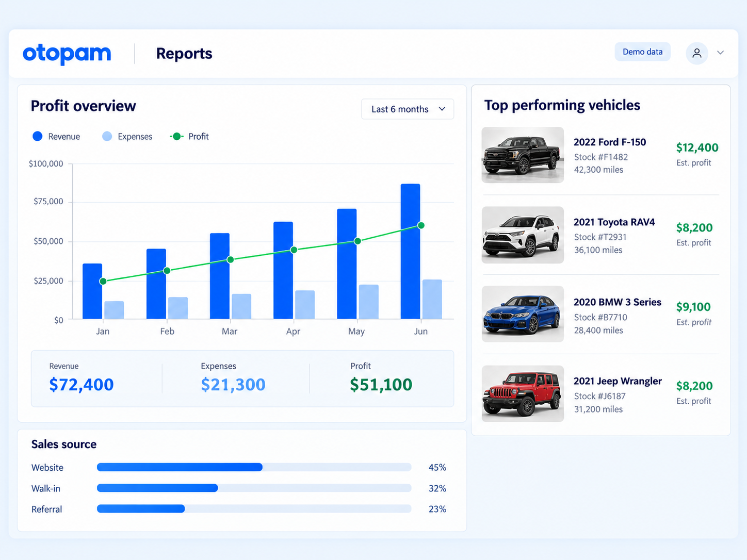Click the "36,100 miles" mileage text

point(598,250)
